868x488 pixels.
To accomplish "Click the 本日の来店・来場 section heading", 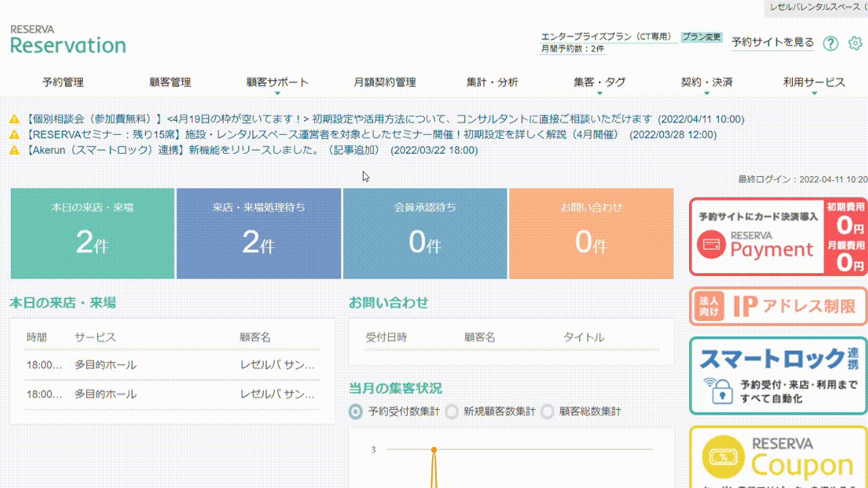I will point(63,303).
